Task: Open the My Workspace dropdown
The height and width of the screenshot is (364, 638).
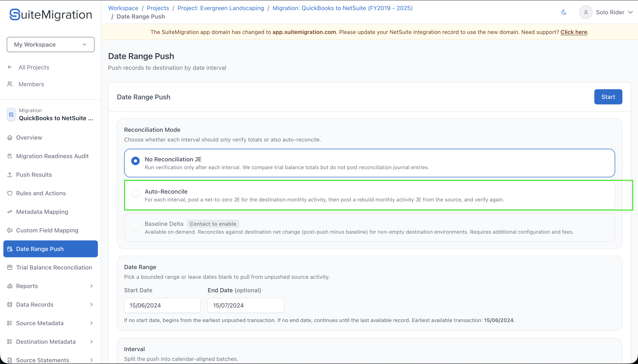Action: coord(50,44)
